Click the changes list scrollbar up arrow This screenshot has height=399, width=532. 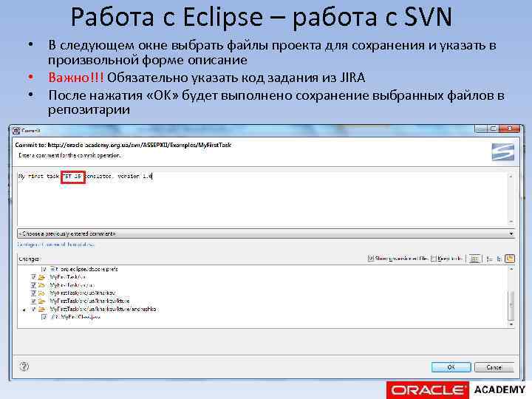point(511,269)
